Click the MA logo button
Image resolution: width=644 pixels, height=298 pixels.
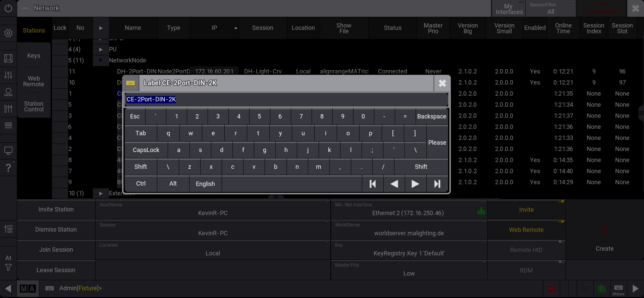(28, 289)
